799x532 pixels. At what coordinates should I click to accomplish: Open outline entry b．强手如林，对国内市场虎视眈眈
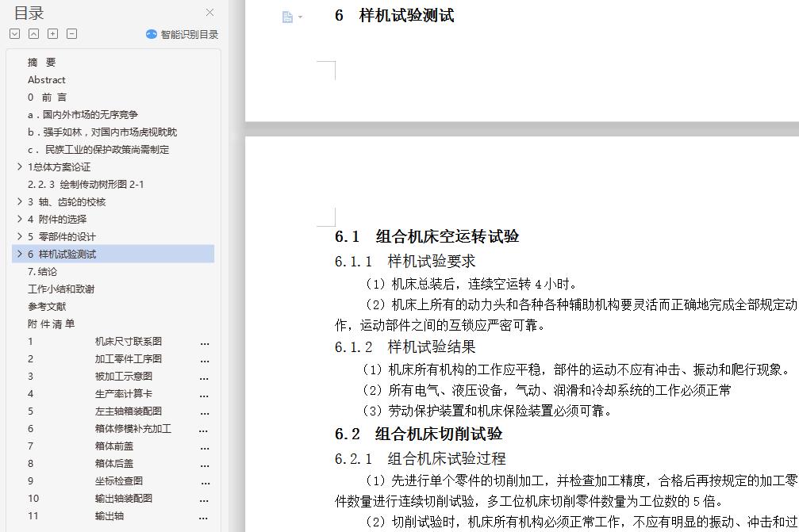pyautogui.click(x=102, y=132)
